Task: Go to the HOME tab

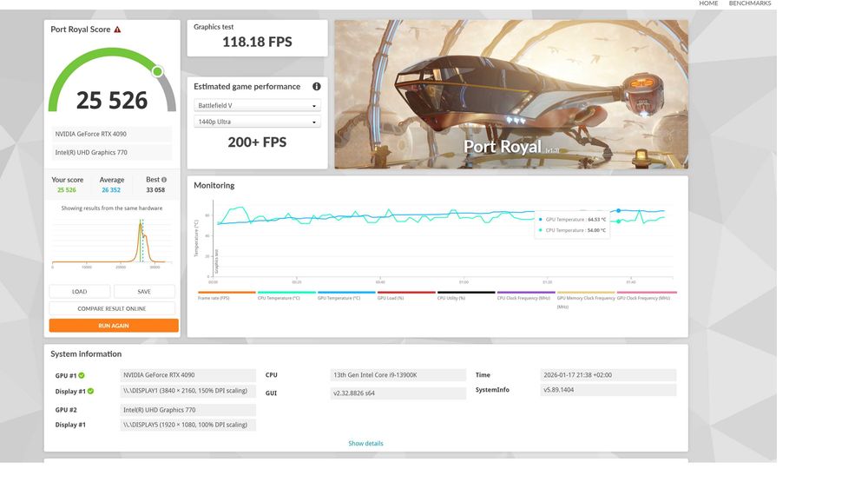Action: [708, 3]
